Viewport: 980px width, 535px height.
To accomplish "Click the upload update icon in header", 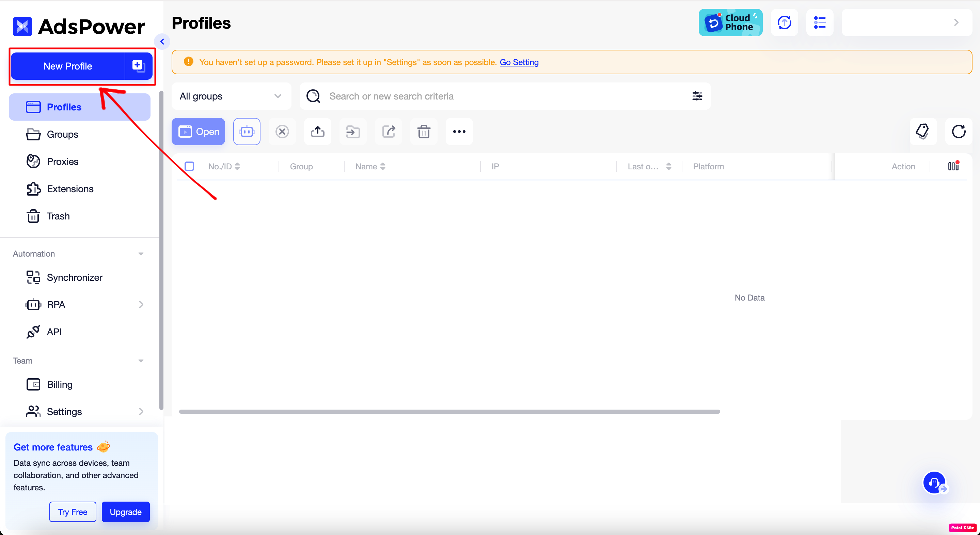I will [785, 22].
